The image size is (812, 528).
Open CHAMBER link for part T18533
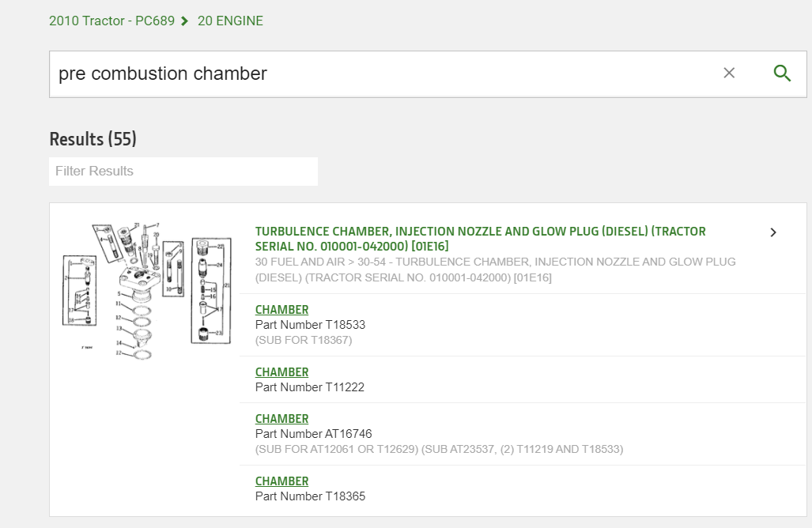click(281, 310)
